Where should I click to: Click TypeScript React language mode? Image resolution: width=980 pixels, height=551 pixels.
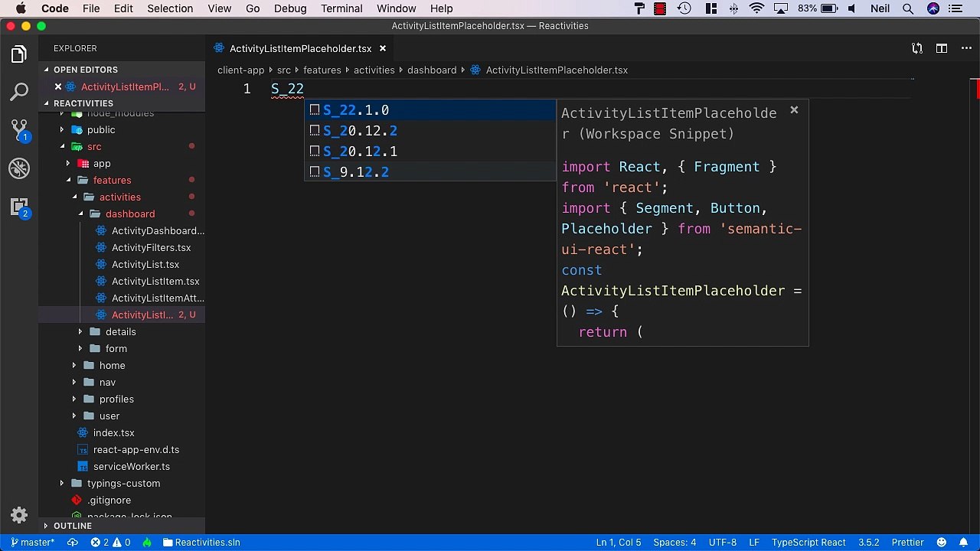[x=808, y=543]
